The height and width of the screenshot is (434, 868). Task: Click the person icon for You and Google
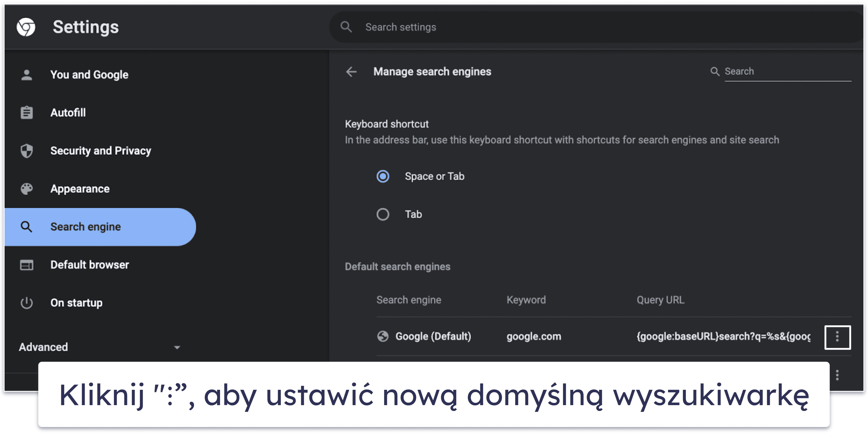click(x=27, y=74)
